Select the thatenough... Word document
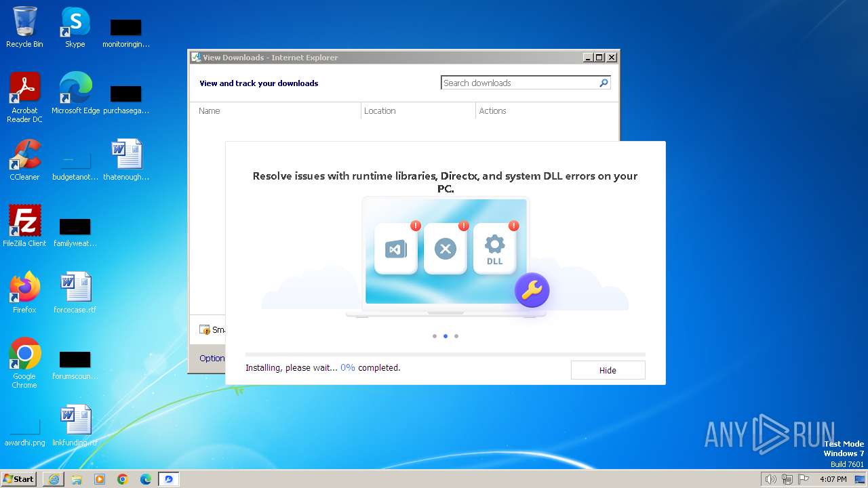Screen dimensions: 868x488 coord(126,160)
